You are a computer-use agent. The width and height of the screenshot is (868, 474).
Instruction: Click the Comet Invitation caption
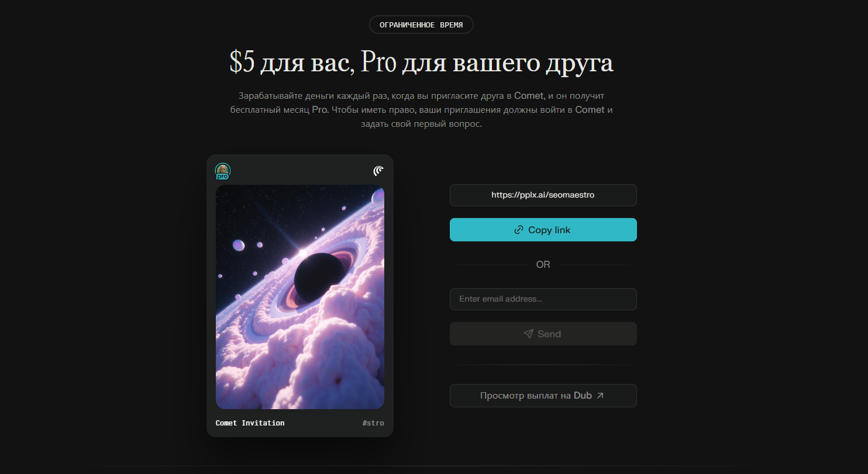coord(250,423)
